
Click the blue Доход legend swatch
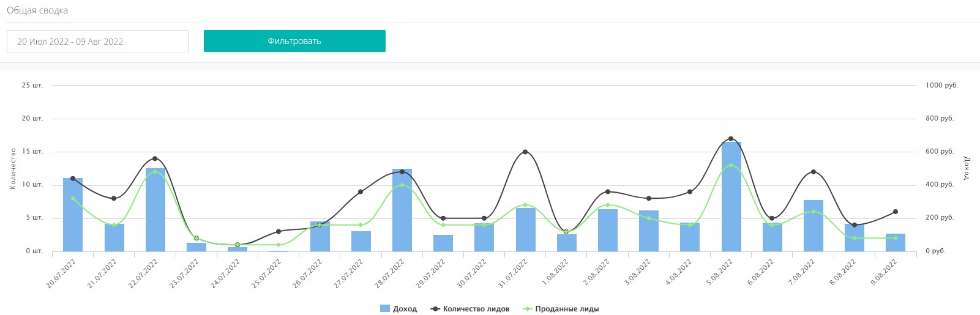[385, 309]
